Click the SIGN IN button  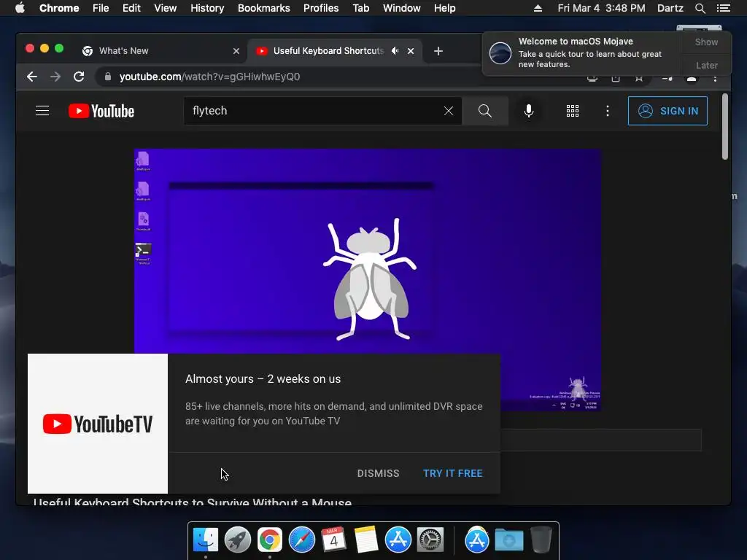pos(667,111)
